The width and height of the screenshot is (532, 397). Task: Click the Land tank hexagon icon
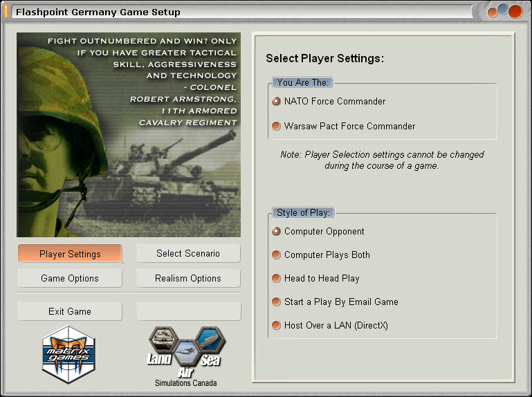(163, 338)
